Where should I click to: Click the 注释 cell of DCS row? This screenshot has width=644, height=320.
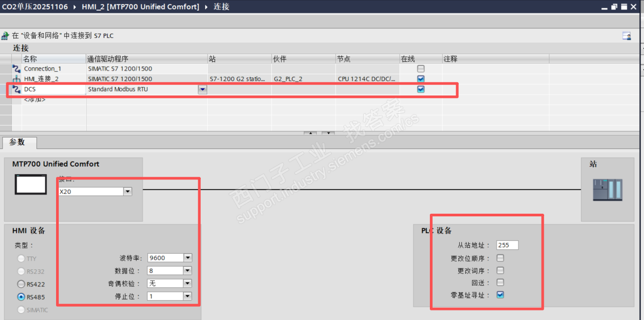[496, 89]
